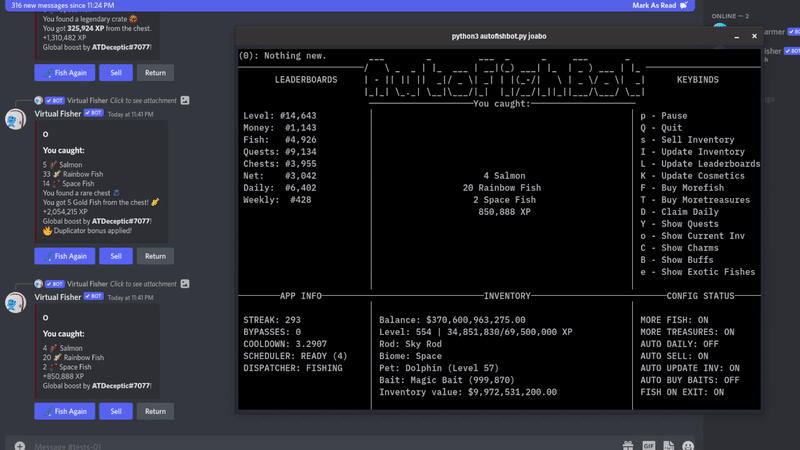Click 'Y - Show Quests' keybind line

click(680, 224)
